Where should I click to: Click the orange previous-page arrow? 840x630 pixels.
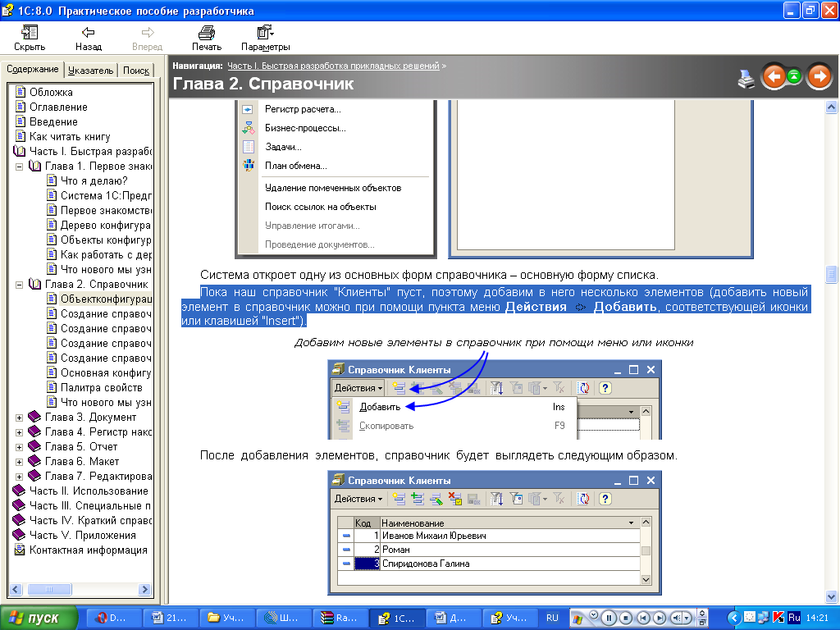773,76
